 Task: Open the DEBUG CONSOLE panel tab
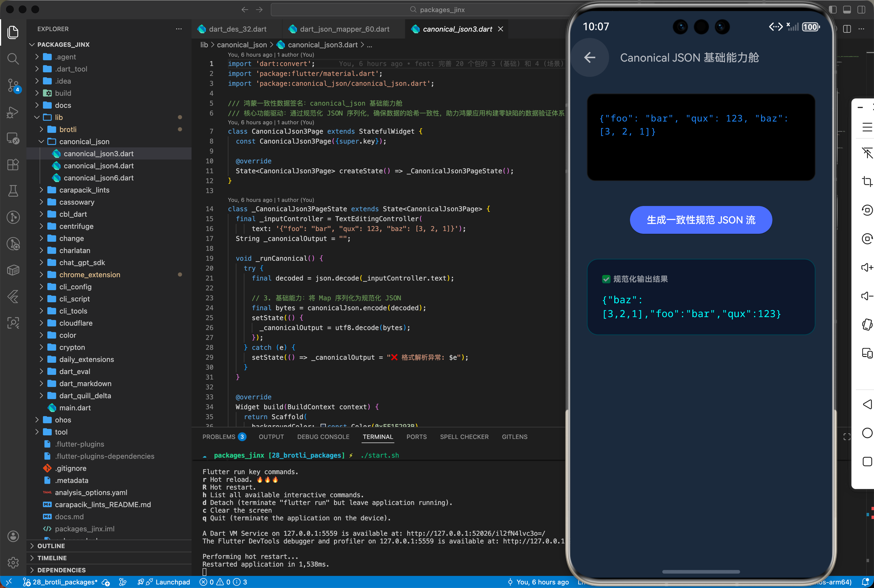click(x=323, y=437)
